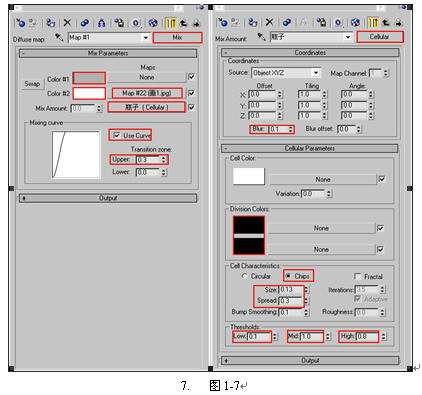This screenshot has width=422, height=395.
Task: Open the Source Object XYZ dropdown
Action: click(315, 72)
